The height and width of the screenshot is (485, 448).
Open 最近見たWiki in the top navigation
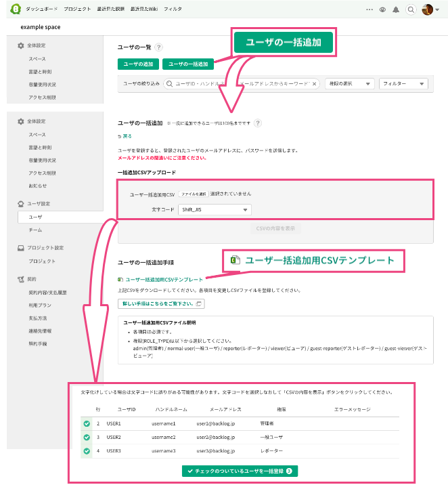(144, 9)
